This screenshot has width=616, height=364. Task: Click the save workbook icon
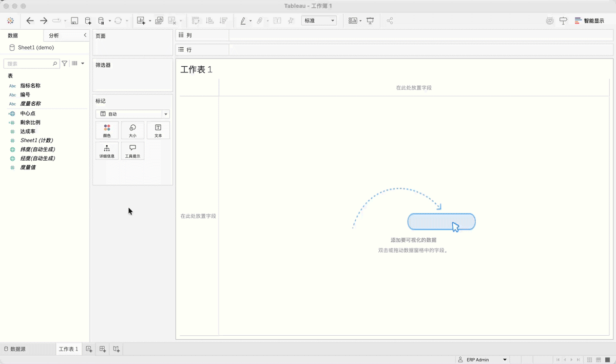tap(74, 21)
